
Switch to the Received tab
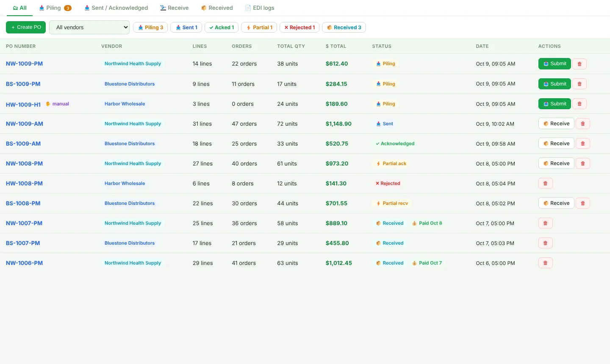coord(217,8)
